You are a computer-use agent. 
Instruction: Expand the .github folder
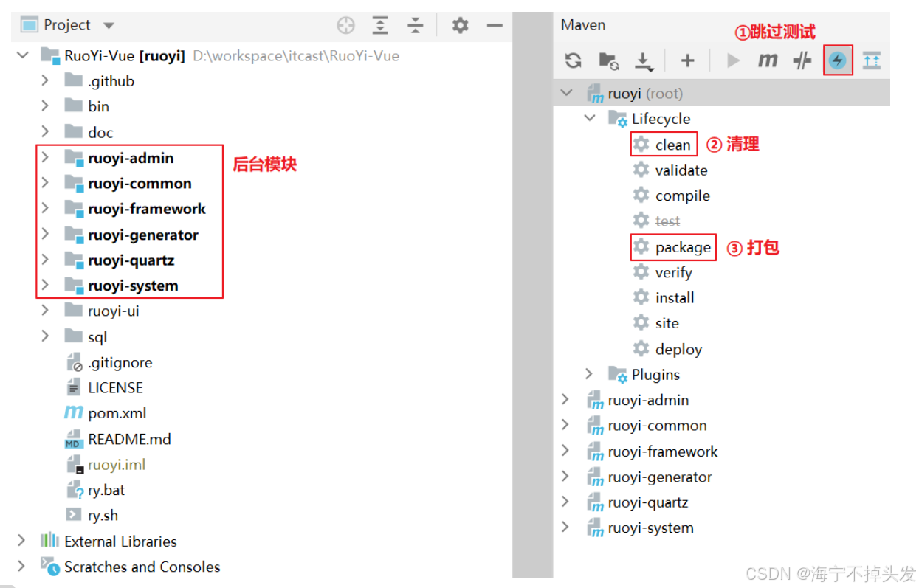point(45,80)
